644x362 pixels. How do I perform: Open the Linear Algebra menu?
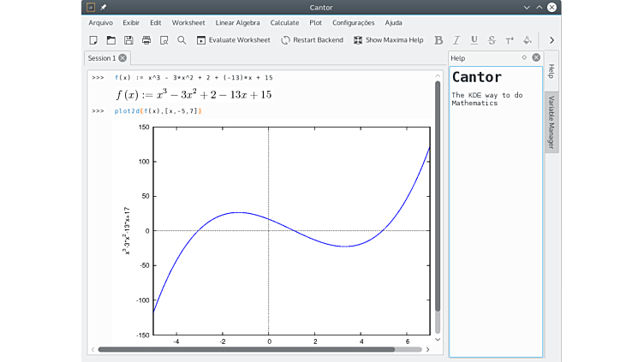click(x=237, y=22)
